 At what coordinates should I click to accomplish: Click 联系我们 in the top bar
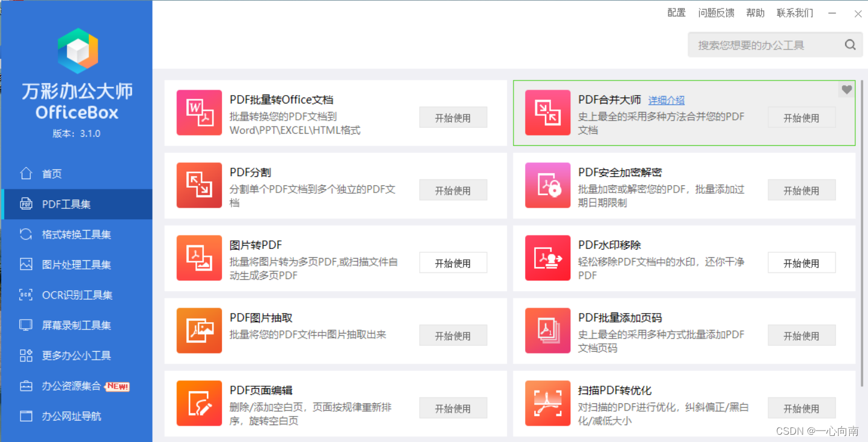(x=795, y=13)
